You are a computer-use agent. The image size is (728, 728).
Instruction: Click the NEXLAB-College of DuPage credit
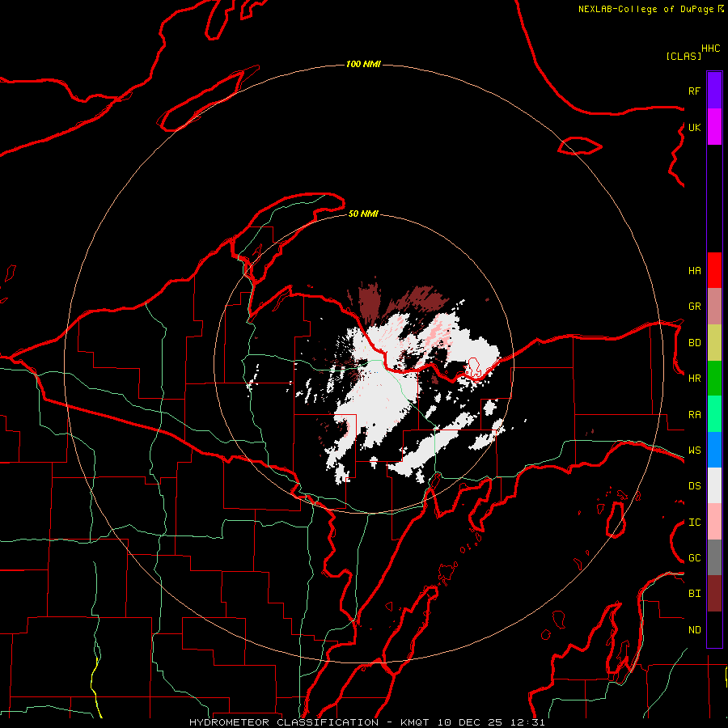[645, 9]
